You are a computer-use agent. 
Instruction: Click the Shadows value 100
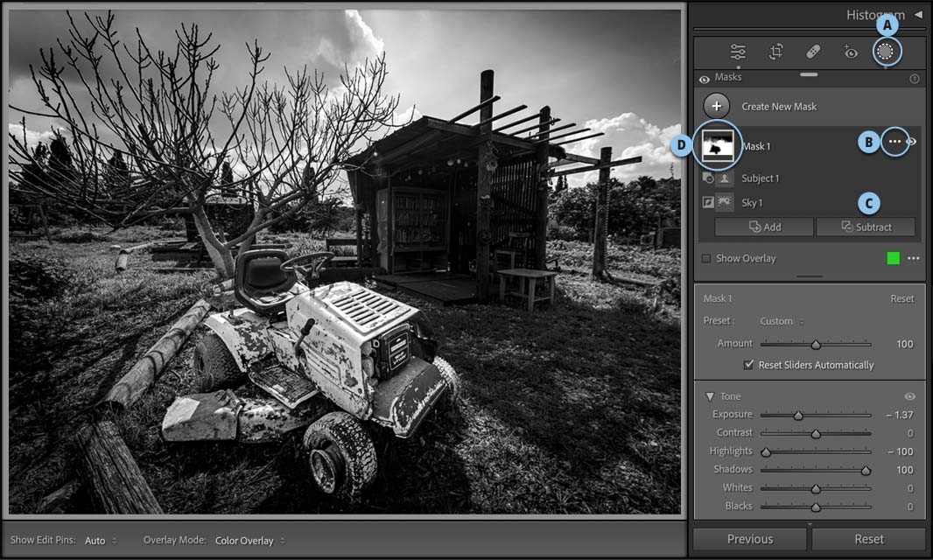pyautogui.click(x=904, y=470)
